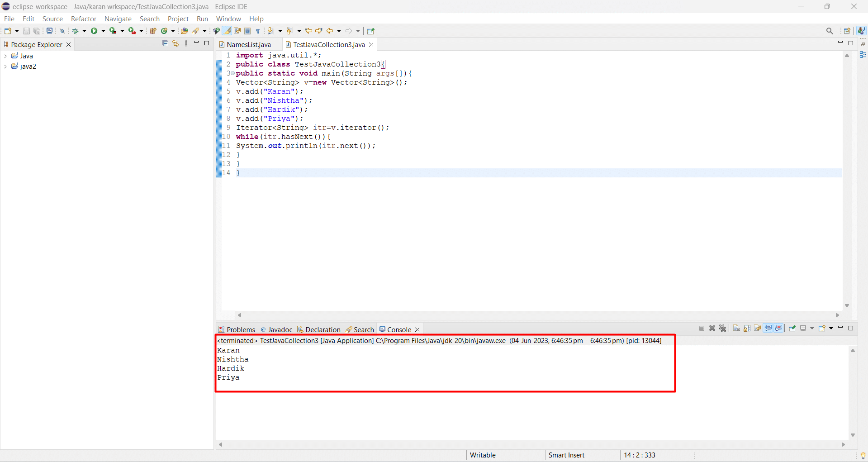The height and width of the screenshot is (462, 868).
Task: Switch to NamesList.java editor tab
Action: 249,44
